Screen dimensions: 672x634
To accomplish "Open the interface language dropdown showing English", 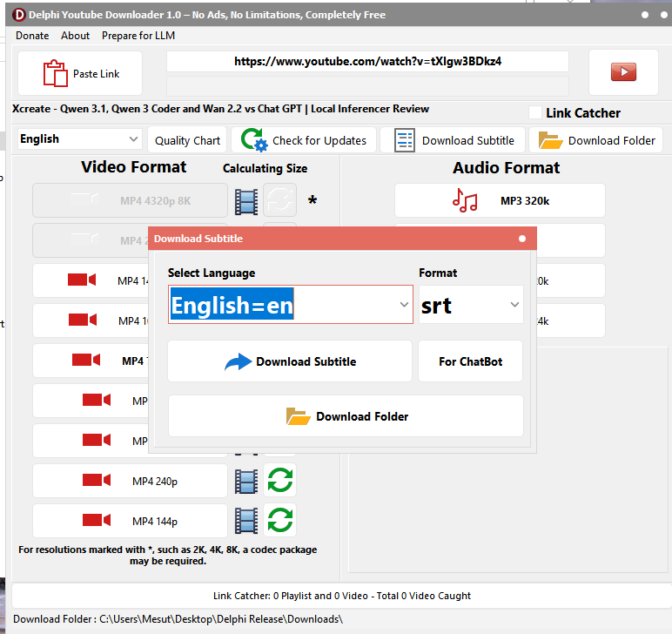I will click(x=79, y=139).
